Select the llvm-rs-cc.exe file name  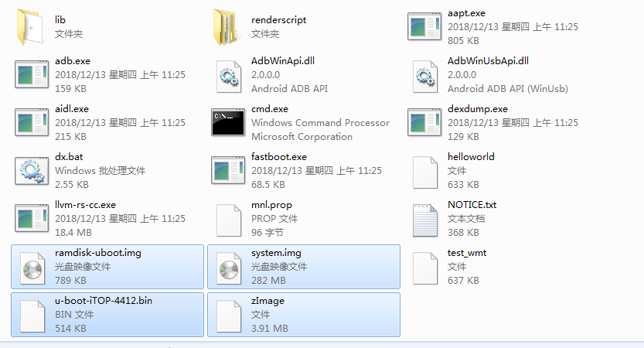tap(85, 205)
